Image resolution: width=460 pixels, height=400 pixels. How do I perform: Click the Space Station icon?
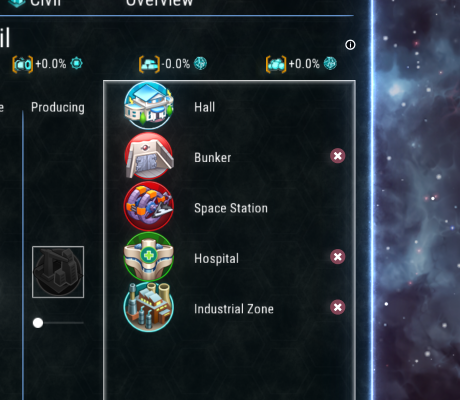(149, 206)
